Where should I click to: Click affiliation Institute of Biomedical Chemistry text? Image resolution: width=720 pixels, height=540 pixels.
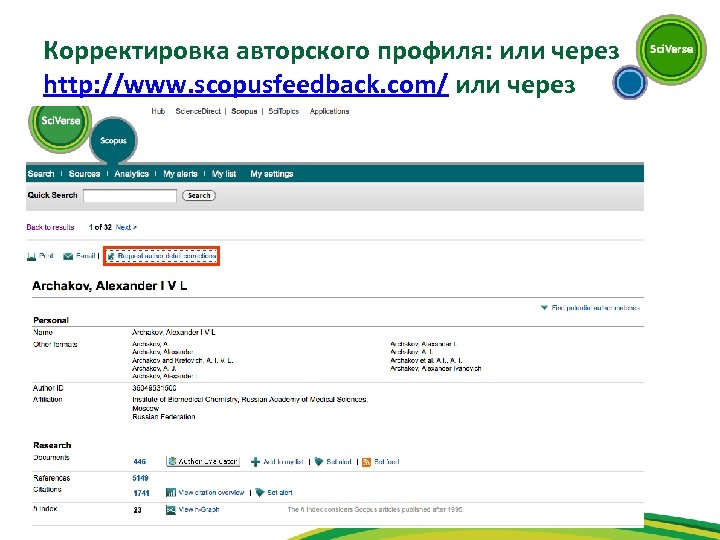tap(250, 399)
